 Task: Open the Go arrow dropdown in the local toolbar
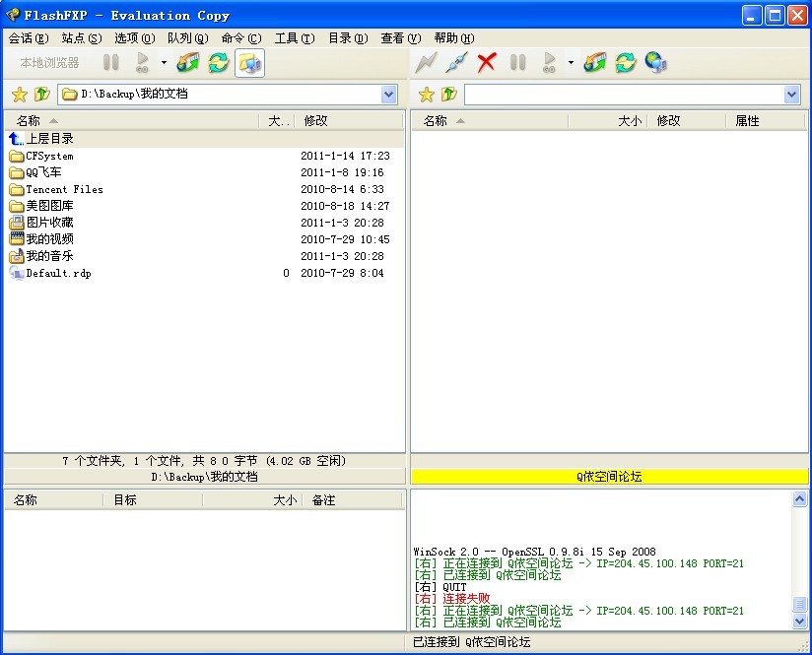point(164,63)
